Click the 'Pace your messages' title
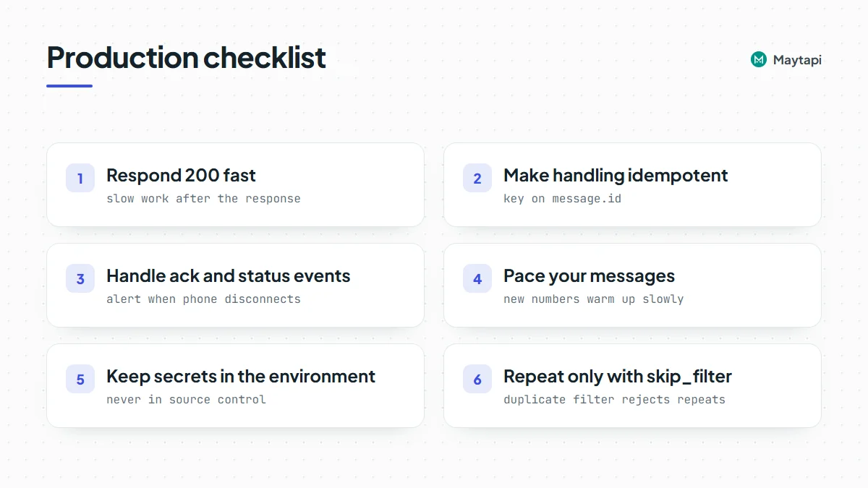868x488 pixels. (589, 276)
